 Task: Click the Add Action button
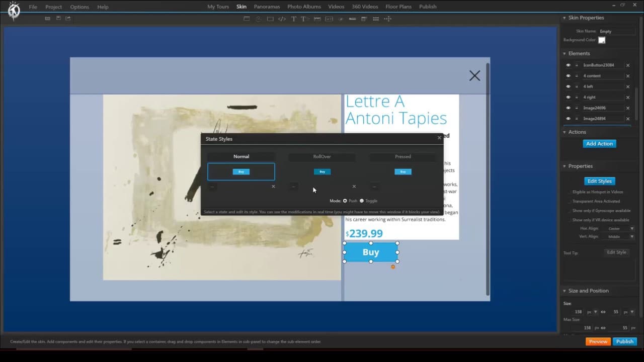[599, 144]
